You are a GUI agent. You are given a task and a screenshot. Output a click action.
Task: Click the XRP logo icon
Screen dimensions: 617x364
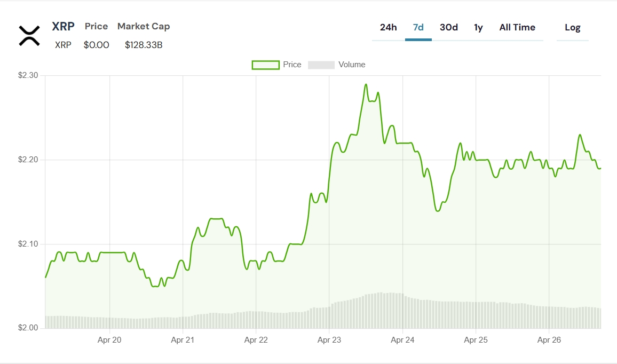[29, 36]
